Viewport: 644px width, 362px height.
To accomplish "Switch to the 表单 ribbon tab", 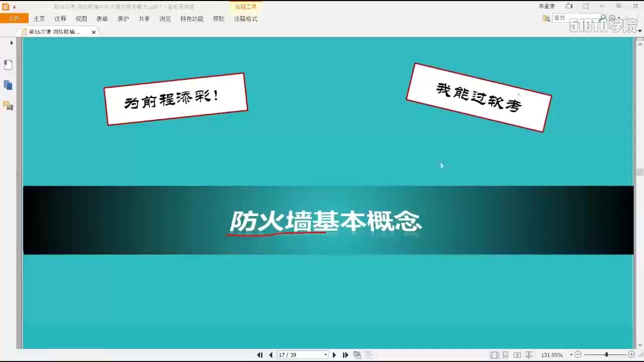I will (102, 19).
